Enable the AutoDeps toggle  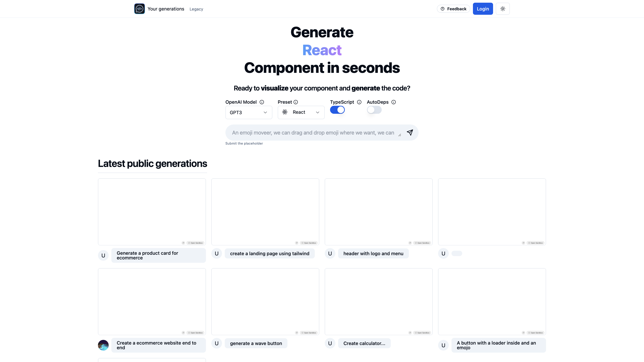[374, 110]
